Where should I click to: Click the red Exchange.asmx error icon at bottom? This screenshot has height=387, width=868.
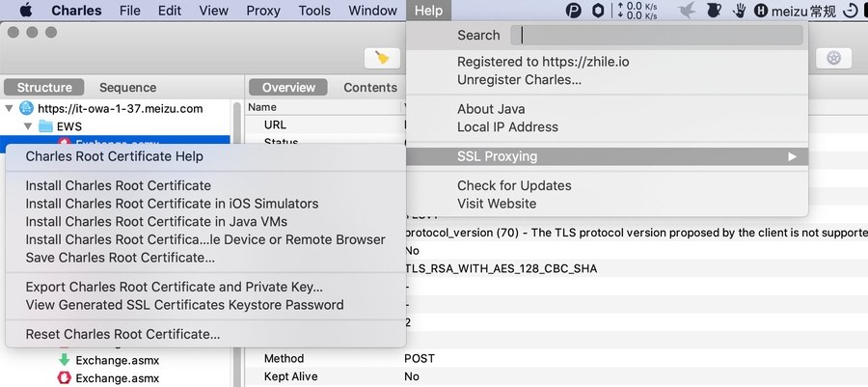(x=65, y=377)
